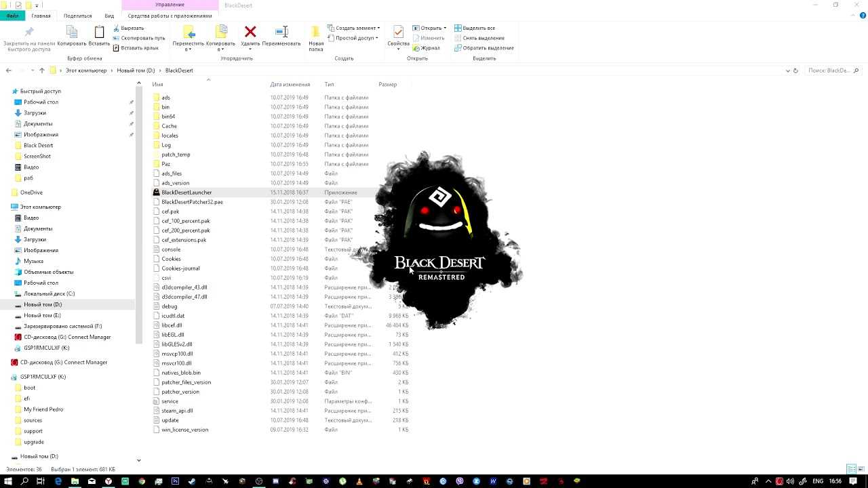This screenshot has height=488, width=868.
Task: Open Простой доступ dropdown
Action: [353, 38]
